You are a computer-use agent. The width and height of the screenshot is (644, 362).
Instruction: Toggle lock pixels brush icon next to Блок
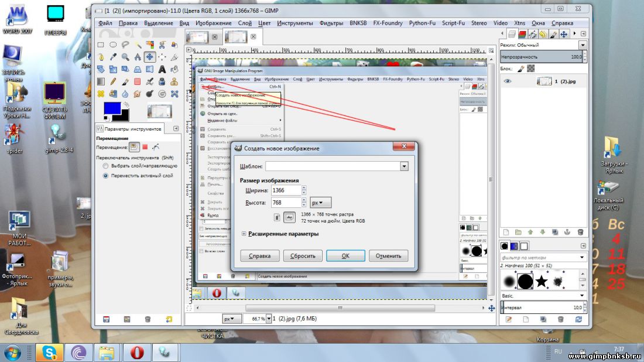click(521, 69)
